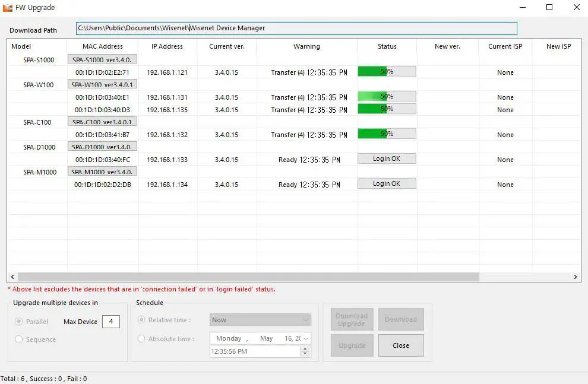The height and width of the screenshot is (384, 588).
Task: Click the Warning column header
Action: pos(306,46)
